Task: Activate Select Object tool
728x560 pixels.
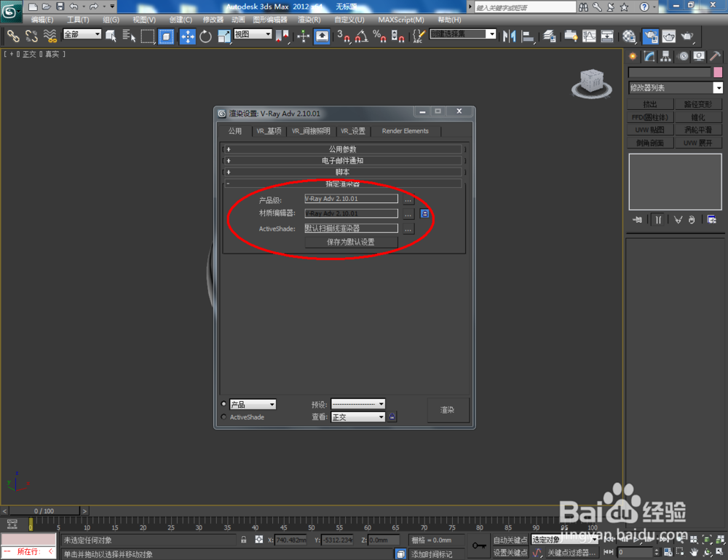Action: coord(111,36)
